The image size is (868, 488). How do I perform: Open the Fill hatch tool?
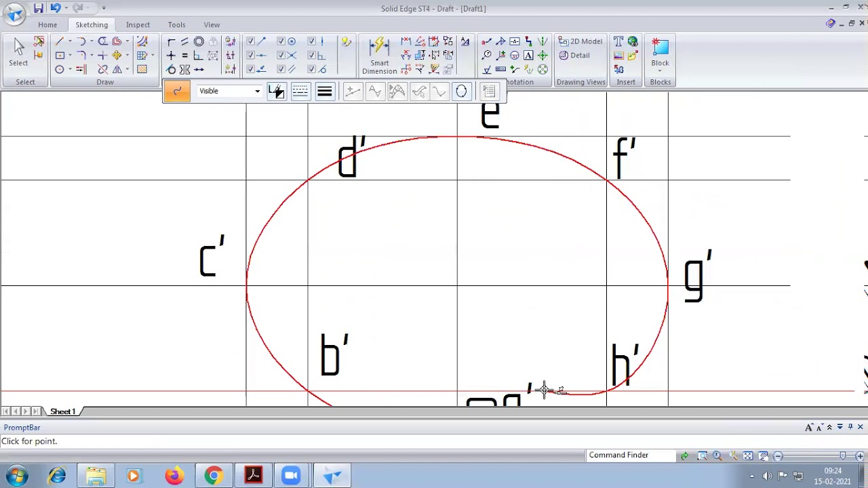click(x=142, y=69)
